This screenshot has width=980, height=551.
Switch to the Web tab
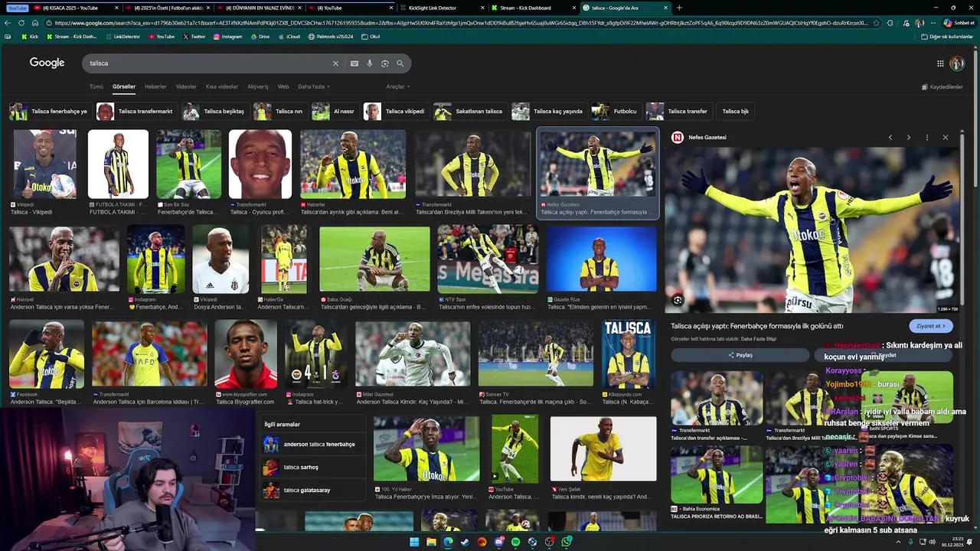point(283,86)
